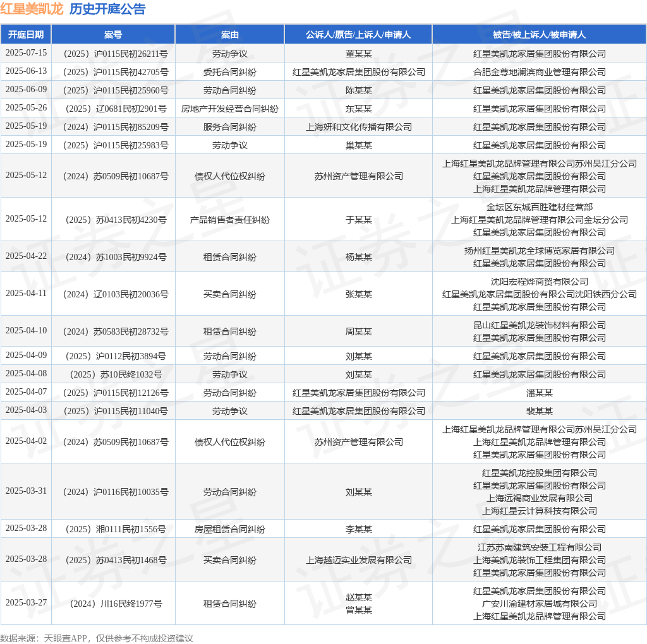
Task: Click defendant 昆山红星美凯龙装饰材料有限公司
Action: click(540, 325)
